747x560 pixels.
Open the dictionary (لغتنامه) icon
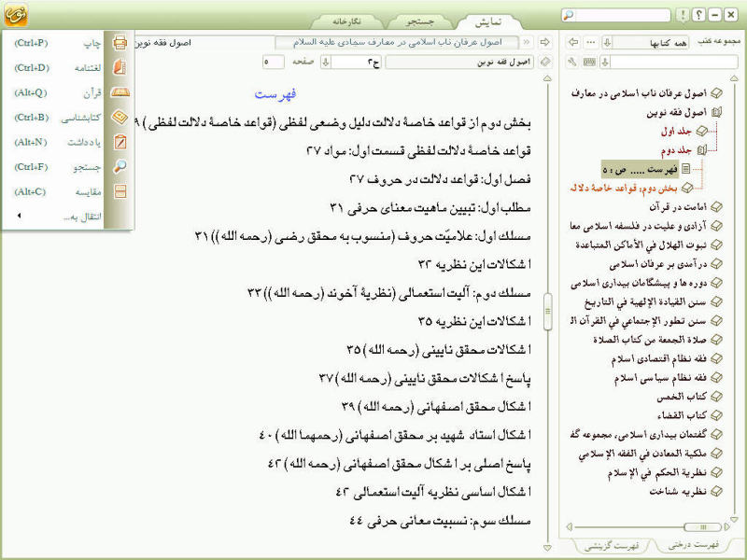120,67
